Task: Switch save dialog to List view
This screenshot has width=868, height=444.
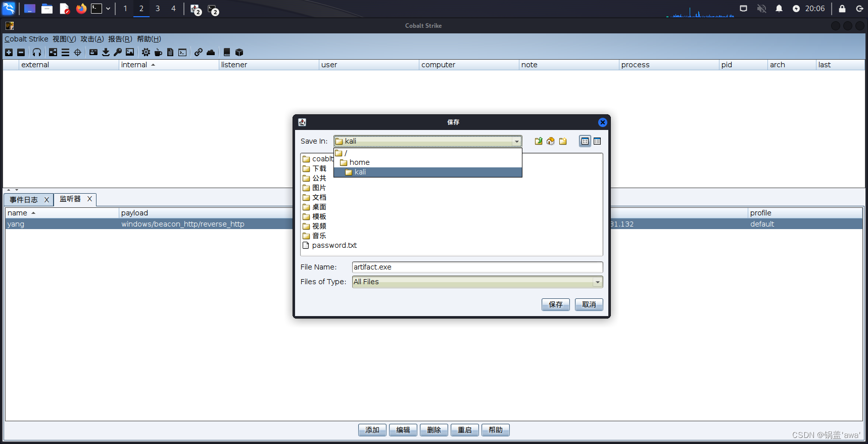Action: (585, 141)
